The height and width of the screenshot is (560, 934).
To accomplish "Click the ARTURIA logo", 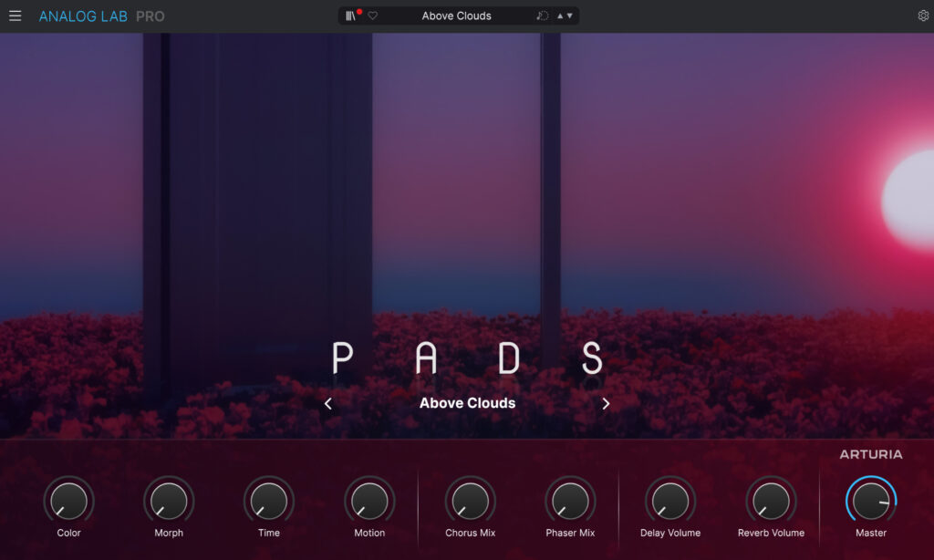I will (872, 454).
